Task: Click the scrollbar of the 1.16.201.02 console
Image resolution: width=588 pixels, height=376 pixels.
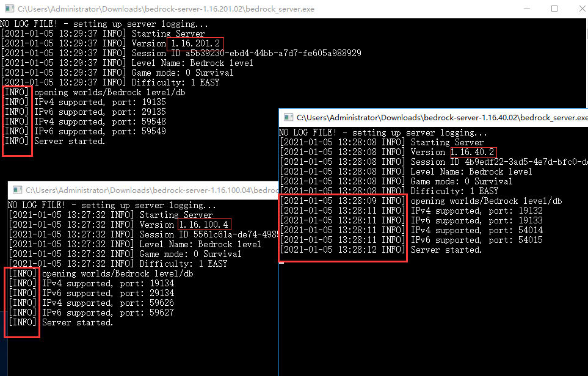Action: [586, 63]
